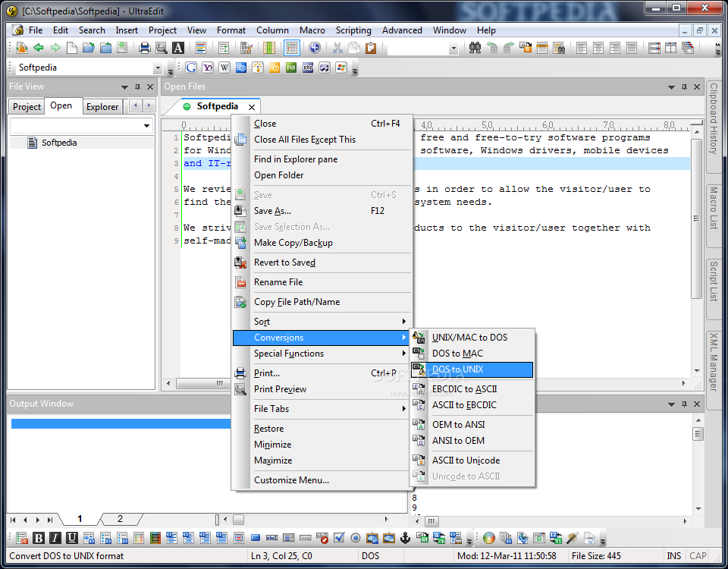Click the globe browser icon in toolbar
Screen dimensions: 728x569
coord(314,47)
